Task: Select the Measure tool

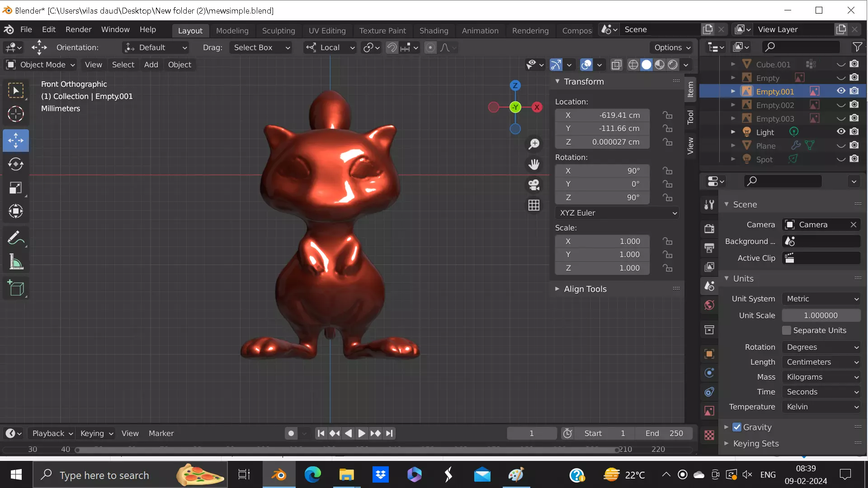Action: pos(16,262)
